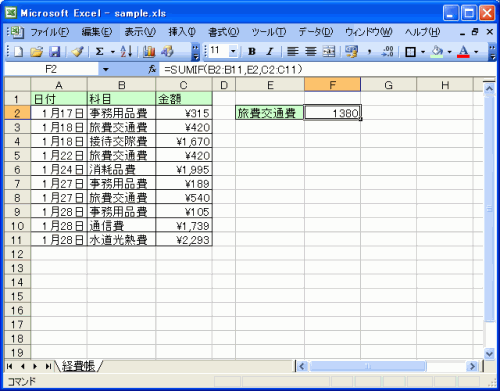The height and width of the screenshot is (391, 500).
Task: Open the Name Box dropdown arrow
Action: [106, 69]
